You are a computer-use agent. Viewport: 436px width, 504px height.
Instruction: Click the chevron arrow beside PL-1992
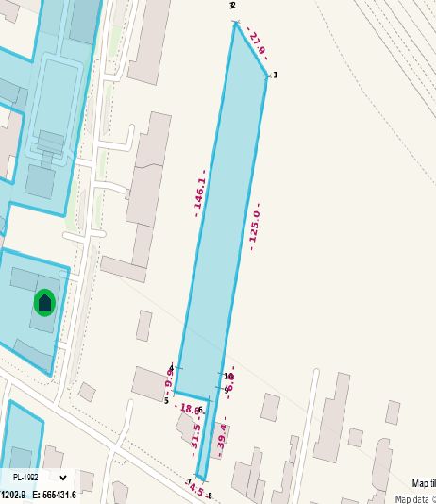click(x=63, y=478)
